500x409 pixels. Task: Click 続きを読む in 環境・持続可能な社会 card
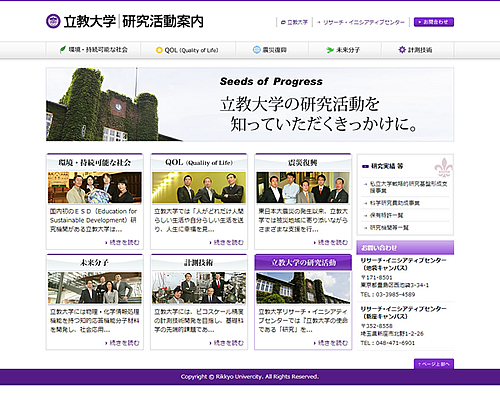pyautogui.click(x=122, y=242)
